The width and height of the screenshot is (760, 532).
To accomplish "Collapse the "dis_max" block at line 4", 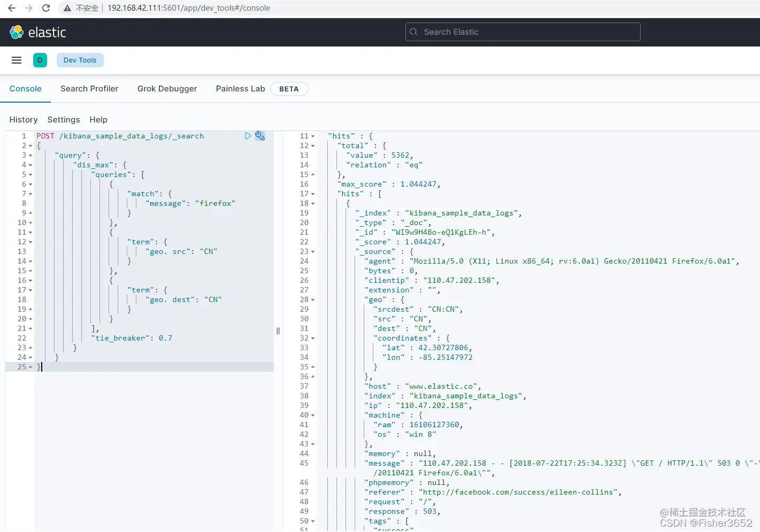I will pos(30,165).
